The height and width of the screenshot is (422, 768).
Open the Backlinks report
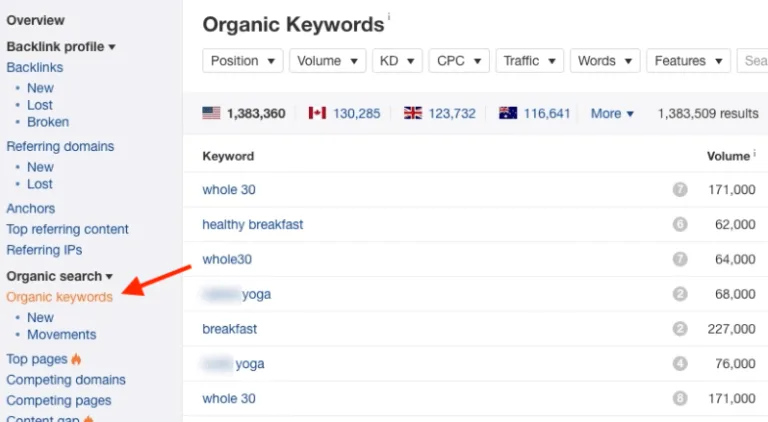(x=35, y=68)
